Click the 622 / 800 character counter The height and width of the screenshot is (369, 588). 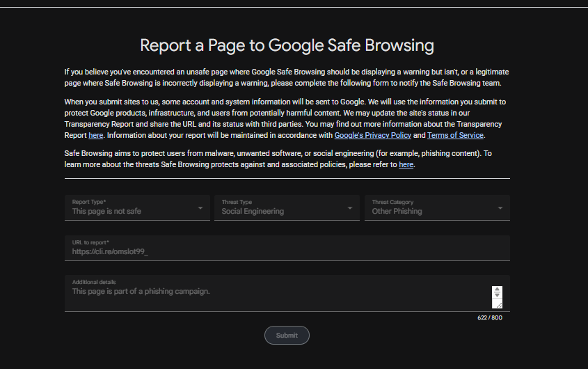[490, 317]
